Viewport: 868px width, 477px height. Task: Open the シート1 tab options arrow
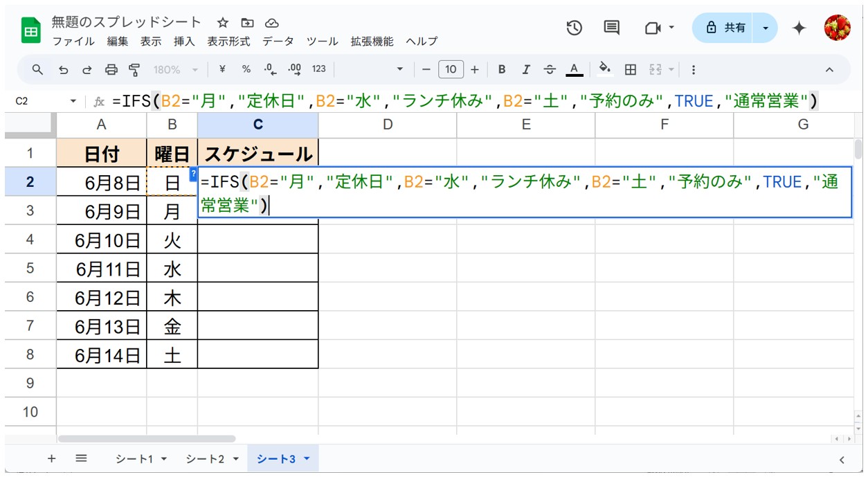tap(164, 458)
